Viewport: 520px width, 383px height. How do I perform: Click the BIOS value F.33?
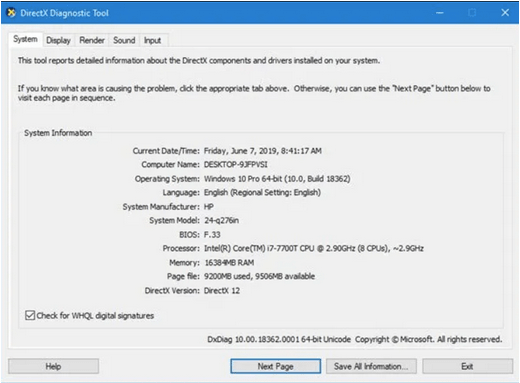click(212, 235)
